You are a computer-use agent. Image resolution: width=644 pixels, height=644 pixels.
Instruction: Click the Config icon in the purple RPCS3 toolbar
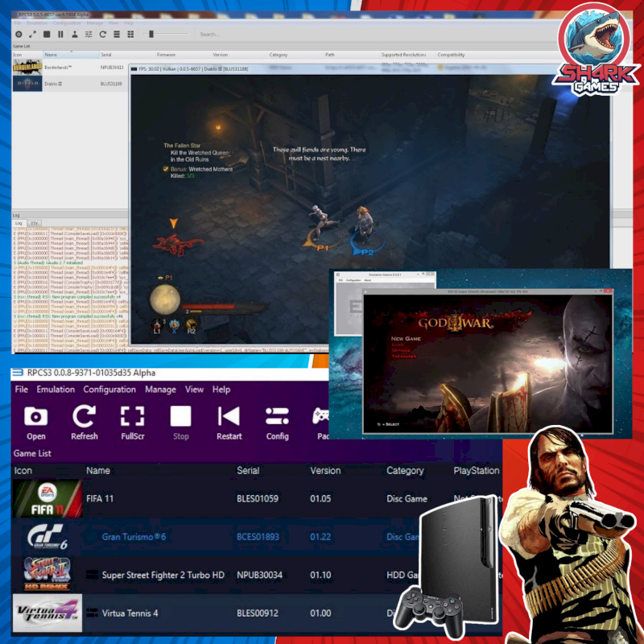tap(277, 423)
